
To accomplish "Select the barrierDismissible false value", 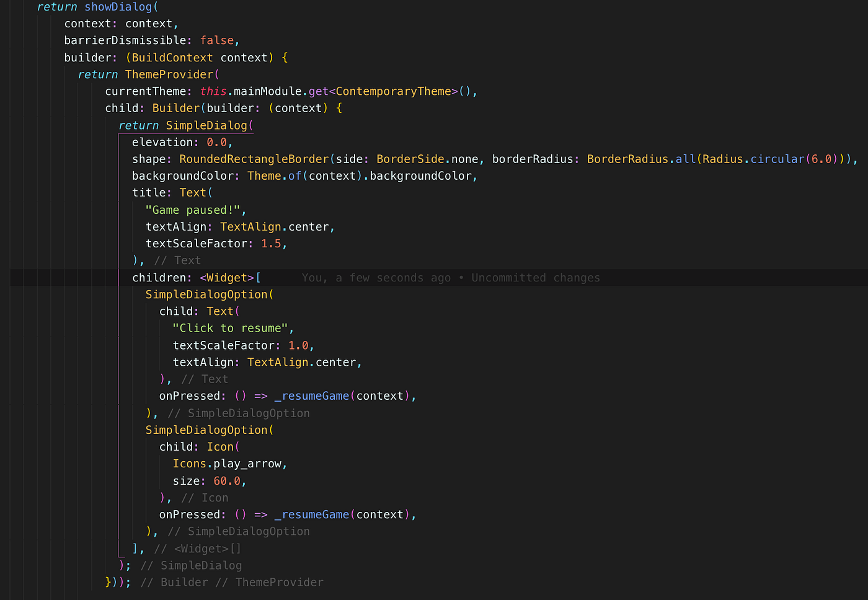I will [x=217, y=40].
